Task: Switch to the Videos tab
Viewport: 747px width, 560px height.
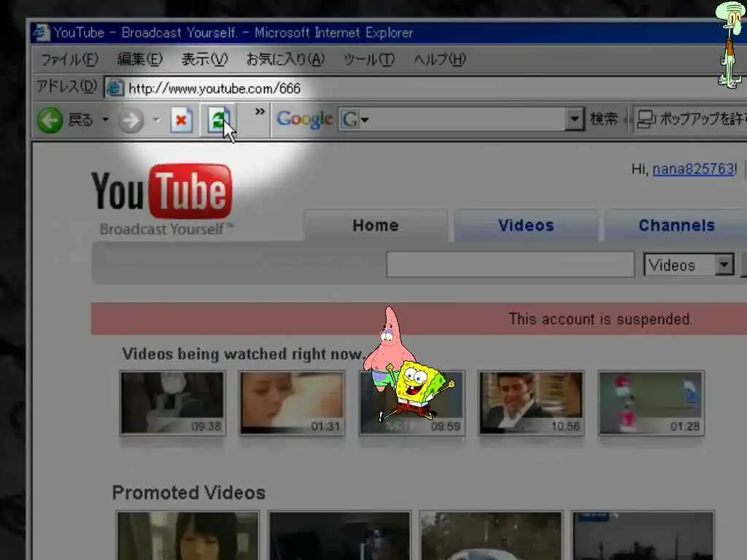Action: coord(526,225)
